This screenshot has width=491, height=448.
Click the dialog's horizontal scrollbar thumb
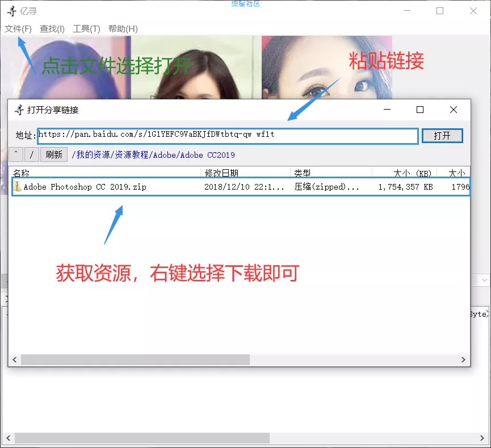(x=135, y=359)
